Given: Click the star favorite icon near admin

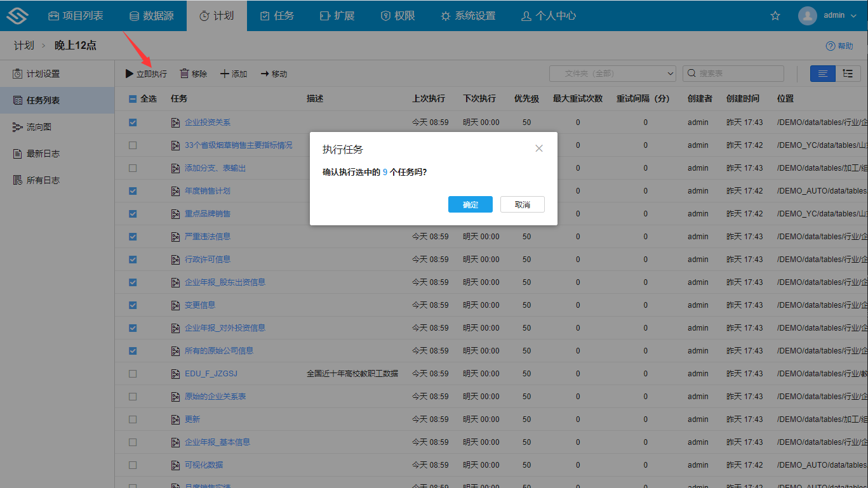Looking at the screenshot, I should click(775, 15).
